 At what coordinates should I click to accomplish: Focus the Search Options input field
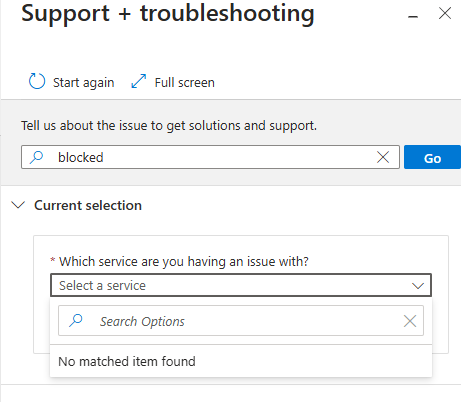[241, 321]
